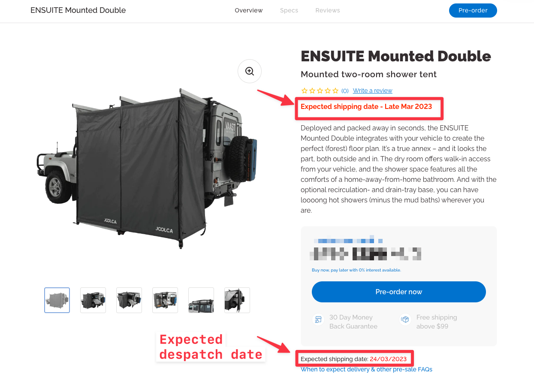Click the Free shipping box icon
The width and height of the screenshot is (534, 392).
[x=405, y=320]
